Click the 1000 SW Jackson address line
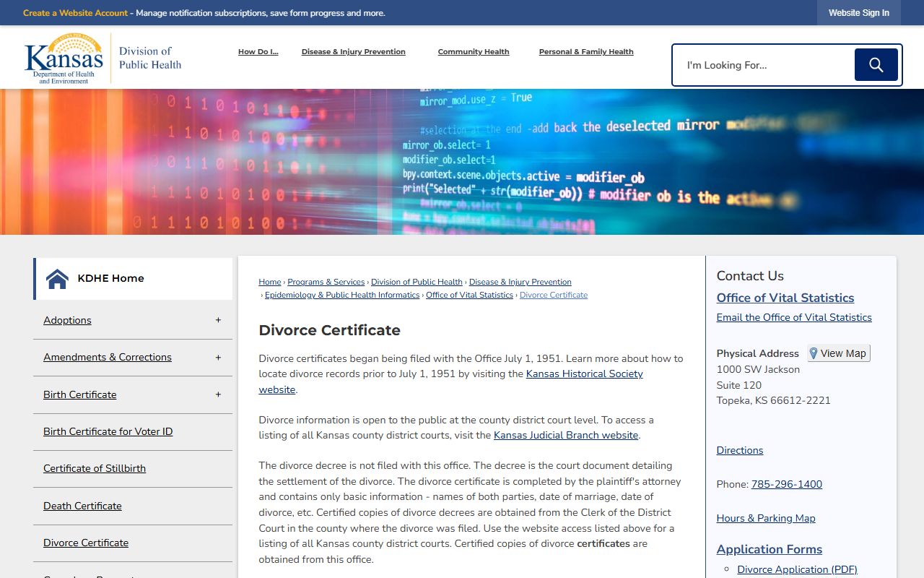This screenshot has width=924, height=578. (x=758, y=369)
